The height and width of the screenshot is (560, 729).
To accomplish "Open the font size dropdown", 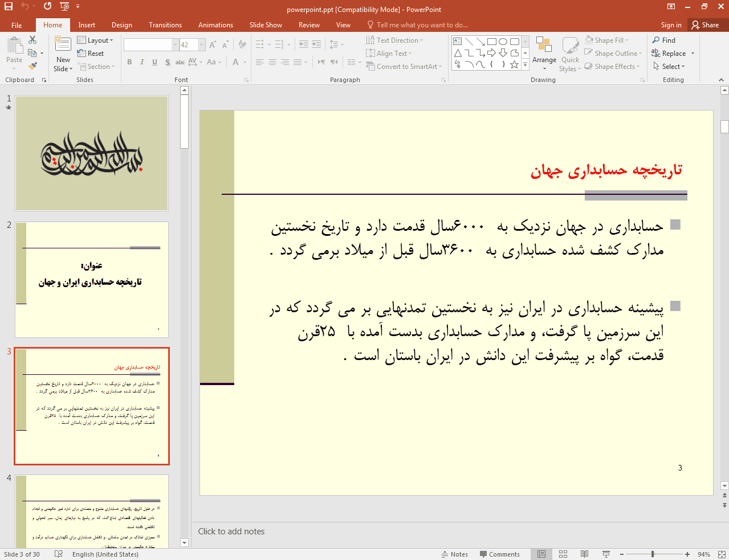I will [201, 44].
